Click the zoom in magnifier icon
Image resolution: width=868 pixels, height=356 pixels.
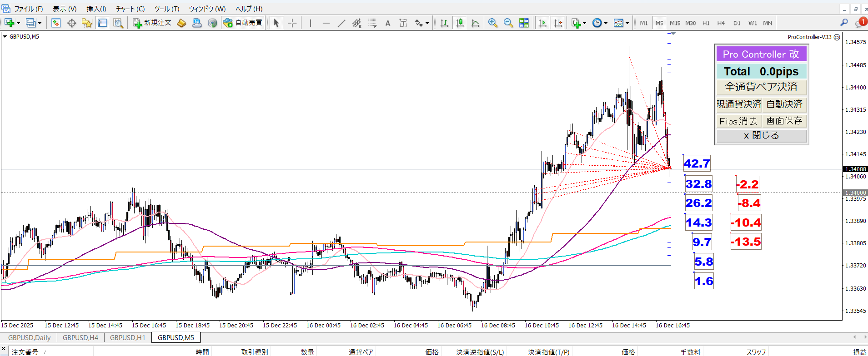point(492,23)
